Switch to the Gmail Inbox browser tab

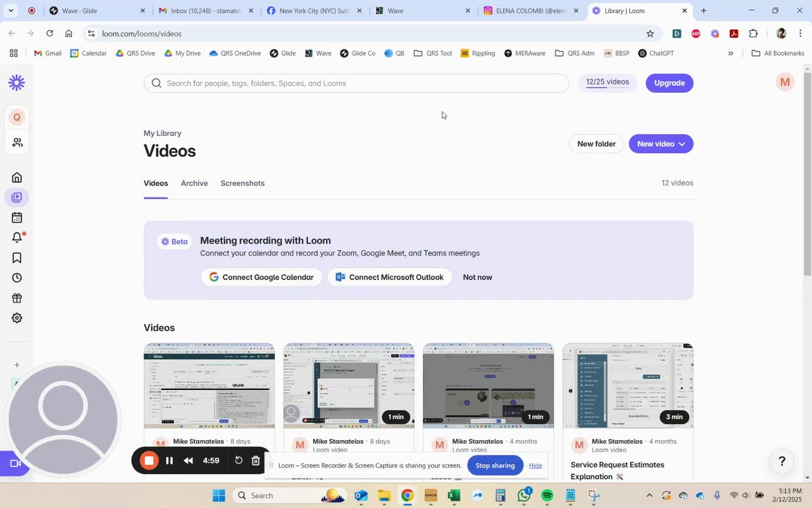coord(206,11)
